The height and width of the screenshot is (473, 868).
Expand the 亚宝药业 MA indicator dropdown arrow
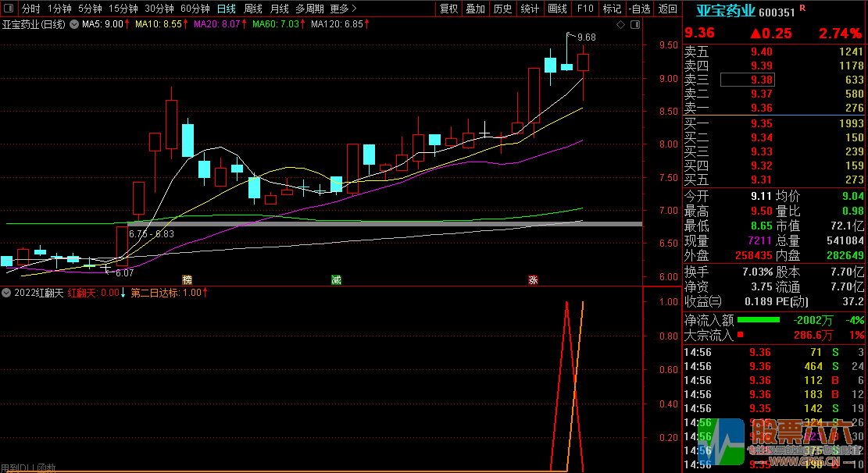(73, 25)
